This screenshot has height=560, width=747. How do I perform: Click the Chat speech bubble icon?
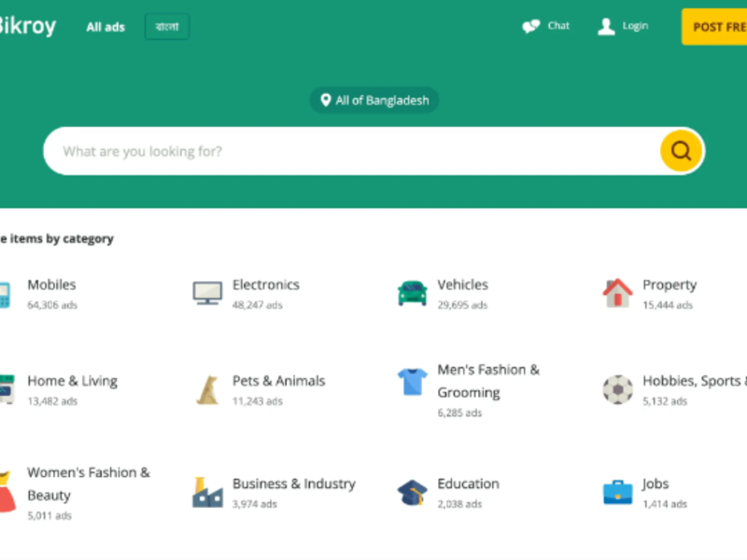(x=531, y=27)
